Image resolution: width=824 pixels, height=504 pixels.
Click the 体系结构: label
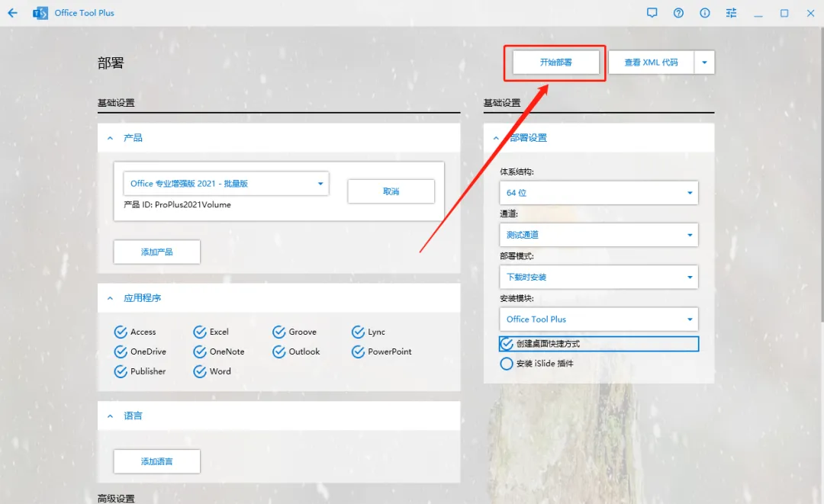click(517, 172)
